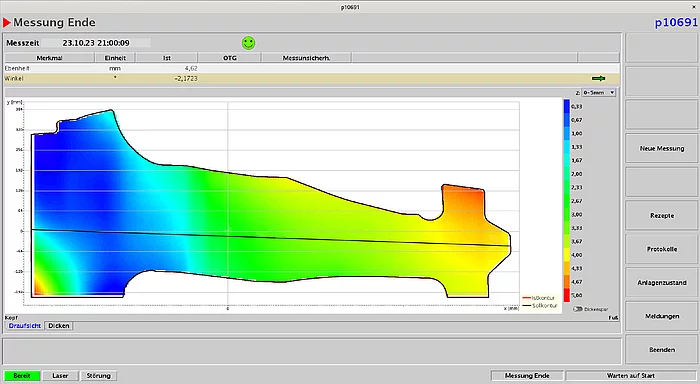The height and width of the screenshot is (384, 700).
Task: Click the 5,00 scale label
Action: click(x=576, y=295)
